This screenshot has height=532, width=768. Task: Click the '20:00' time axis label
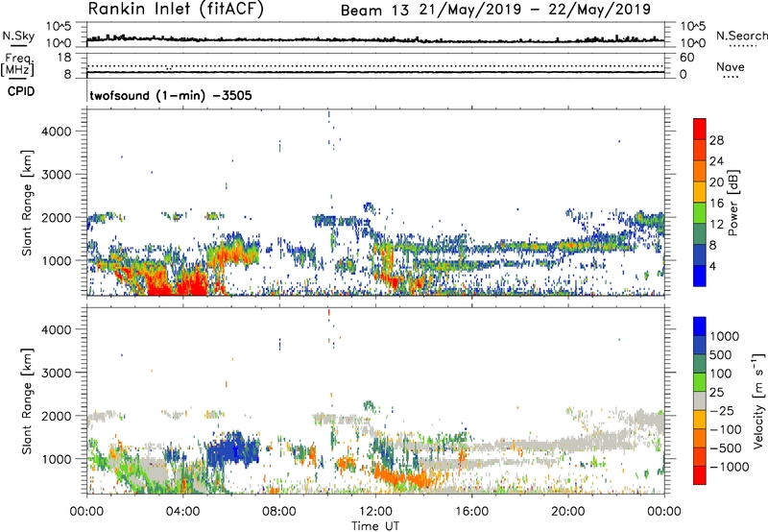pyautogui.click(x=568, y=512)
